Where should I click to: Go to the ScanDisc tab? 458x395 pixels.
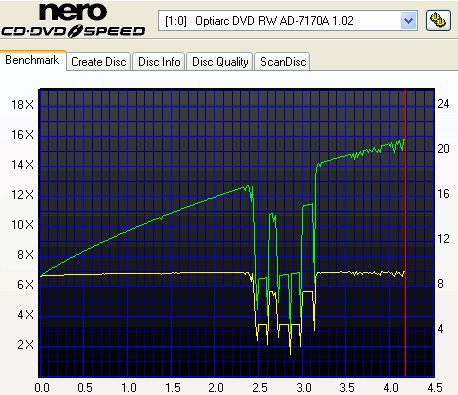pos(283,62)
